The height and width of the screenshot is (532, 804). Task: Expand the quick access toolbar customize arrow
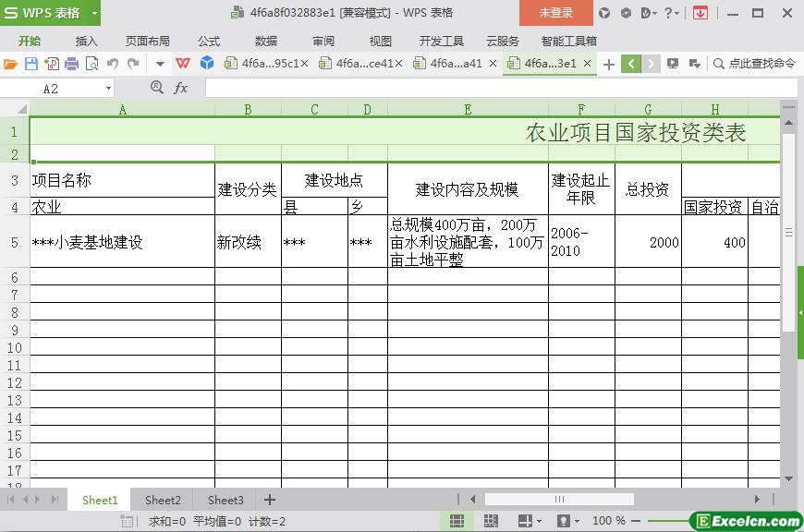tap(160, 64)
